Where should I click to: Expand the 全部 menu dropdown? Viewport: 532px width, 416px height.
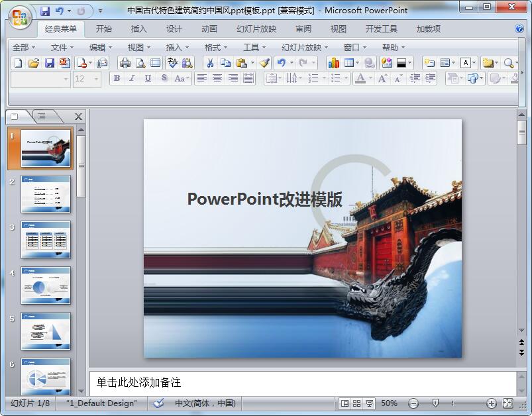tap(23, 48)
